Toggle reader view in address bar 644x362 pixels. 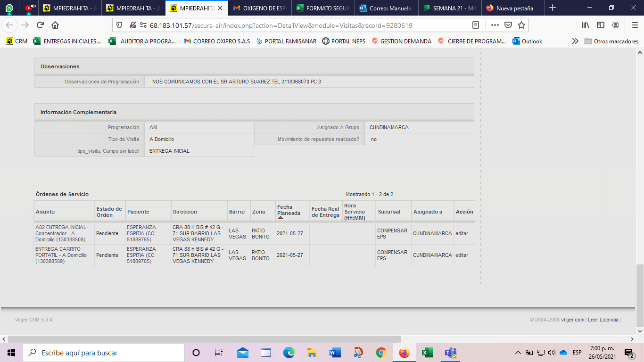(476, 25)
